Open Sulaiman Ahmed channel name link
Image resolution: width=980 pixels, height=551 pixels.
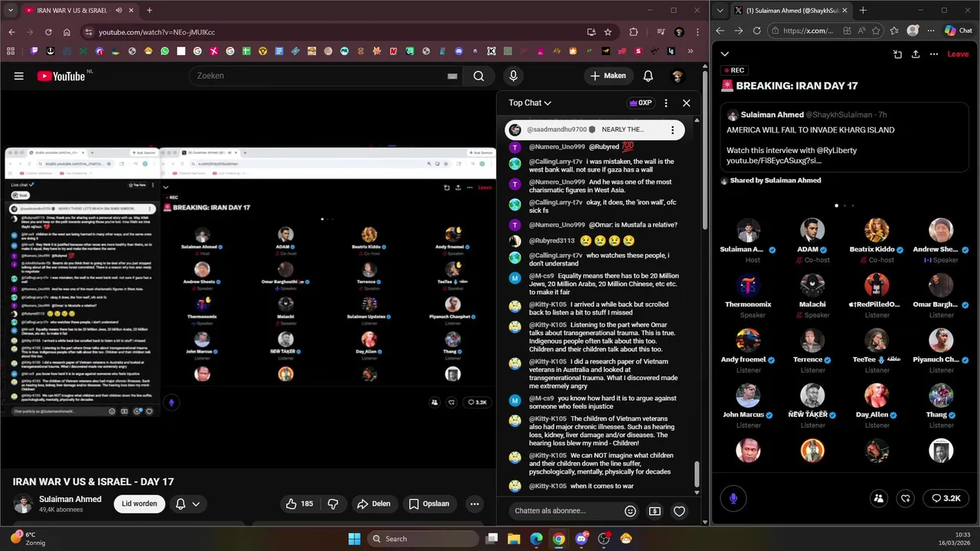click(x=70, y=499)
